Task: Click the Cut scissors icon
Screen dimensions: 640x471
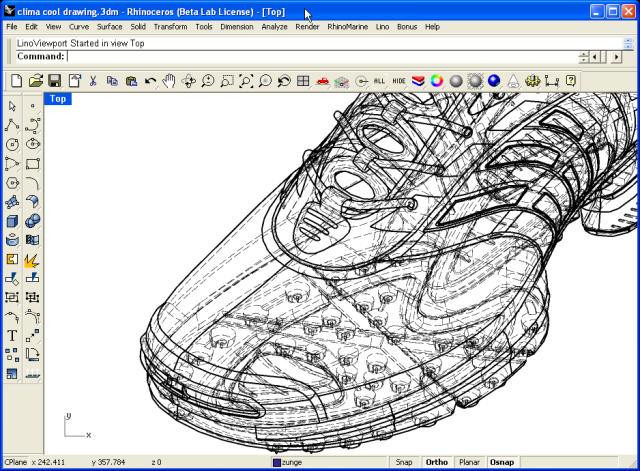Action: coord(93,80)
